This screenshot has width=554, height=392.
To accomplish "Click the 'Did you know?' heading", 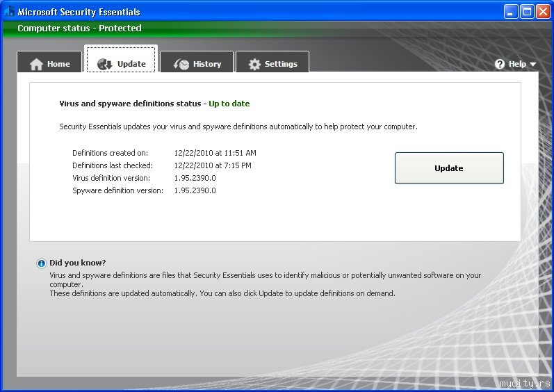I will [x=77, y=263].
